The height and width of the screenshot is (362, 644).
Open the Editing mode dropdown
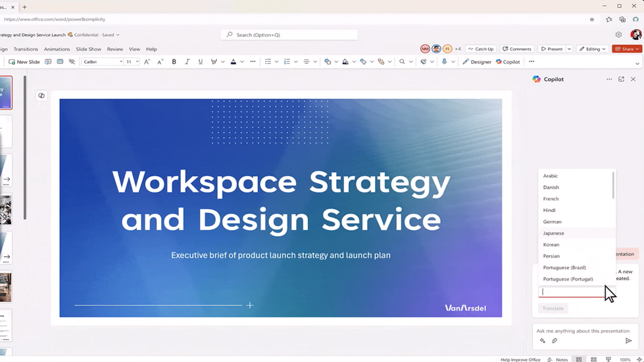point(592,49)
